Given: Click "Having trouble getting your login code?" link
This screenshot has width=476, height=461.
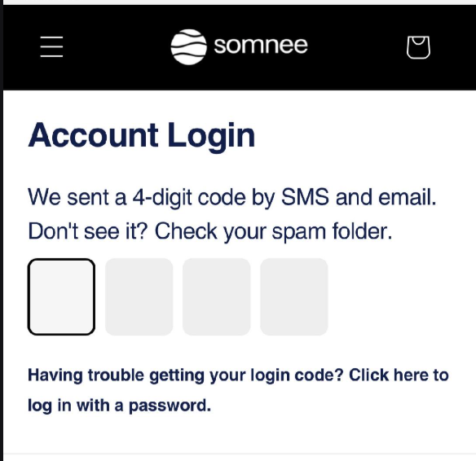Looking at the screenshot, I should point(186,375).
